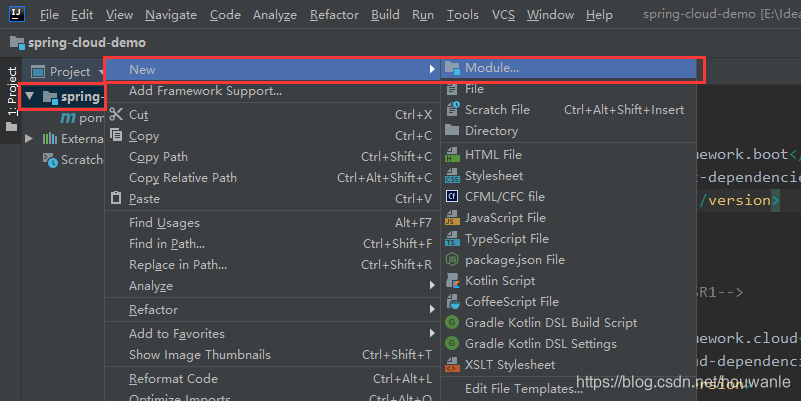Viewport: 801px width, 401px height.
Task: Click the package.json File icon
Action: coord(452,260)
